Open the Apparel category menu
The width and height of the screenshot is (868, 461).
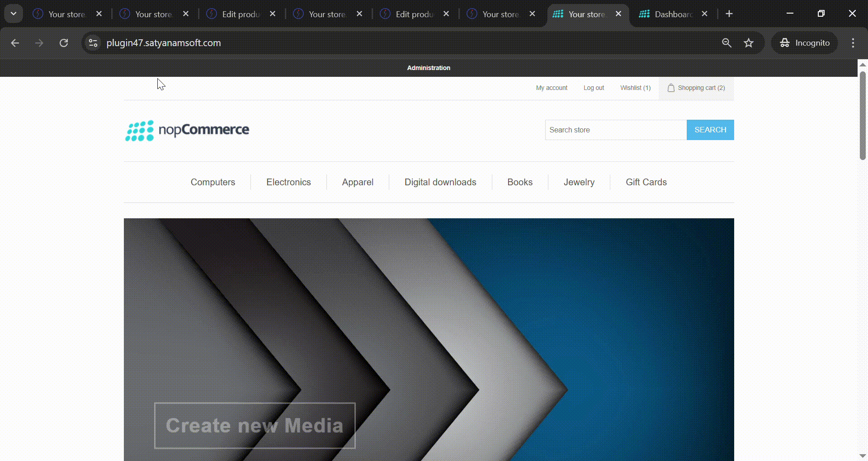(x=358, y=182)
